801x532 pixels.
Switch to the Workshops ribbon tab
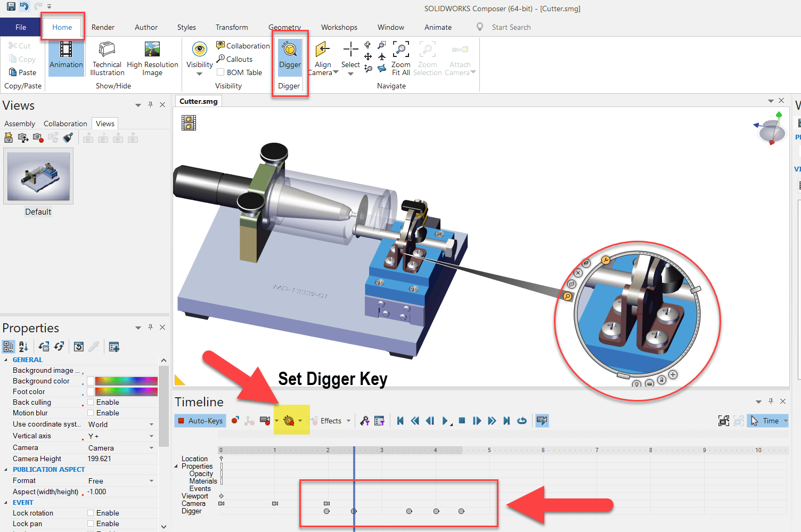pyautogui.click(x=339, y=27)
